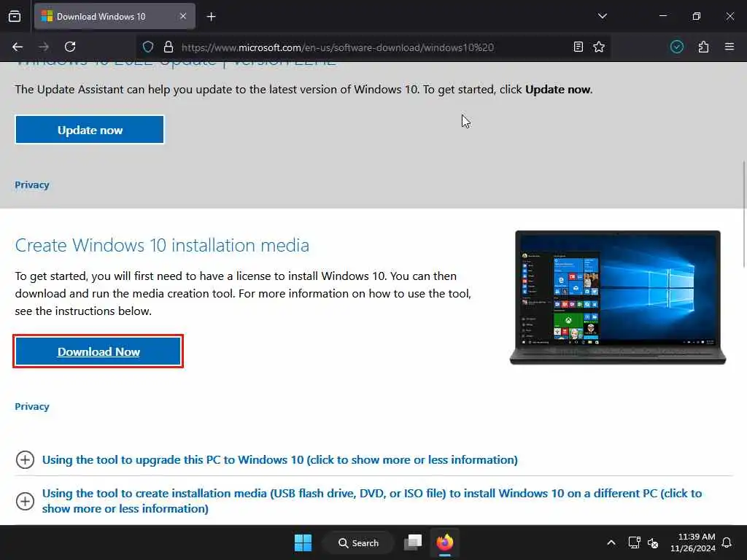Open a new tab with plus button
Viewport: 747px width, 560px height.
[211, 17]
